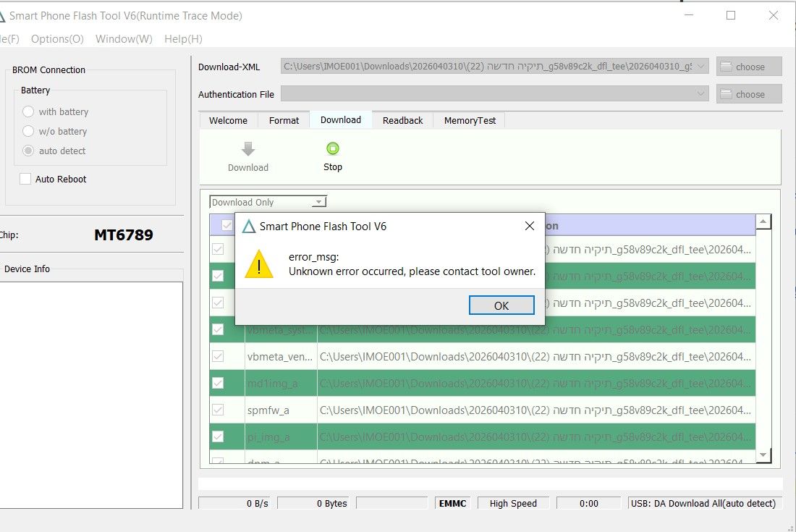Click the progress bar above status bar
796x532 pixels.
[x=491, y=484]
